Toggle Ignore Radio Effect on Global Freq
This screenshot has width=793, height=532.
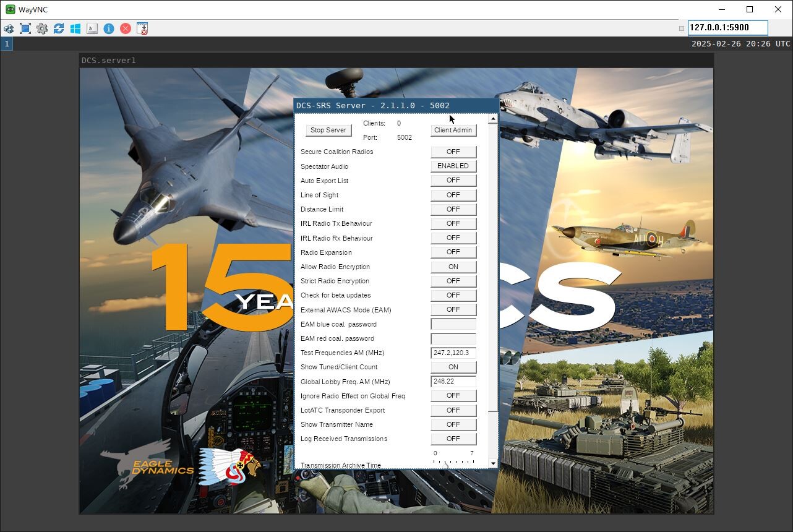coord(453,395)
